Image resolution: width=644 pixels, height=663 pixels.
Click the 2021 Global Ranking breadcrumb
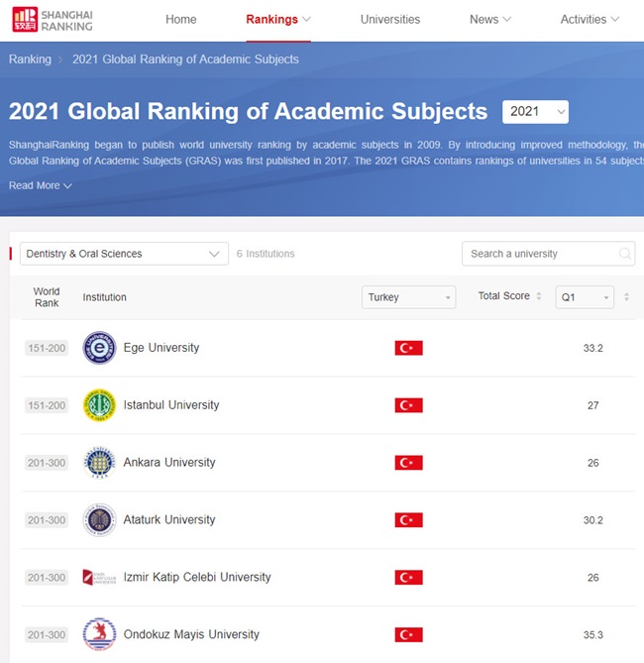185,59
